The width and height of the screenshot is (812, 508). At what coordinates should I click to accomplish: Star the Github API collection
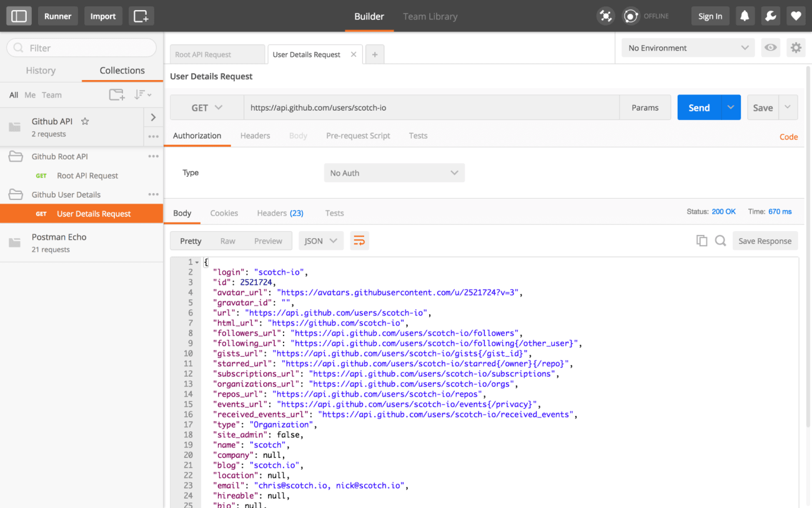click(x=85, y=121)
